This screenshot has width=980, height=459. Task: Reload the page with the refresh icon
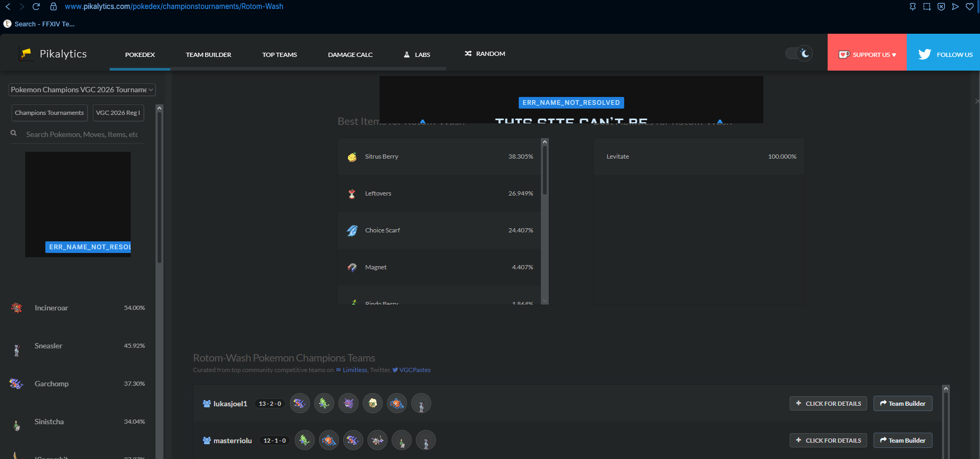point(36,6)
